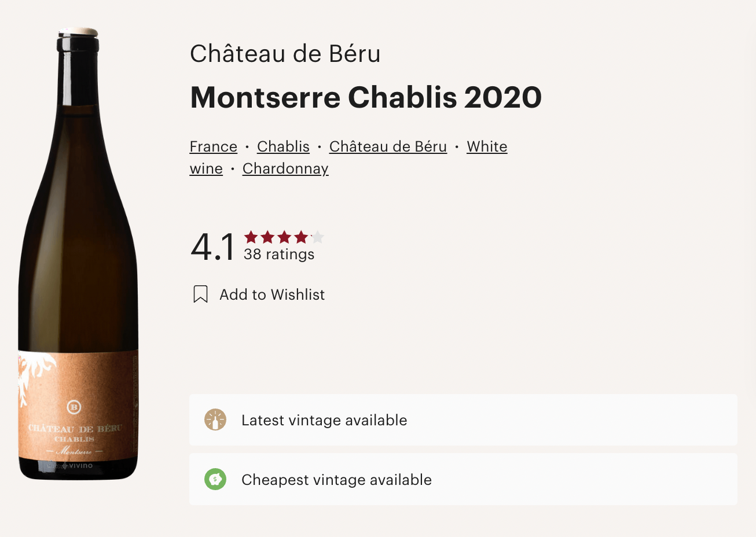This screenshot has height=537, width=756.
Task: Click the 4.1 average rating score
Action: [x=212, y=247]
